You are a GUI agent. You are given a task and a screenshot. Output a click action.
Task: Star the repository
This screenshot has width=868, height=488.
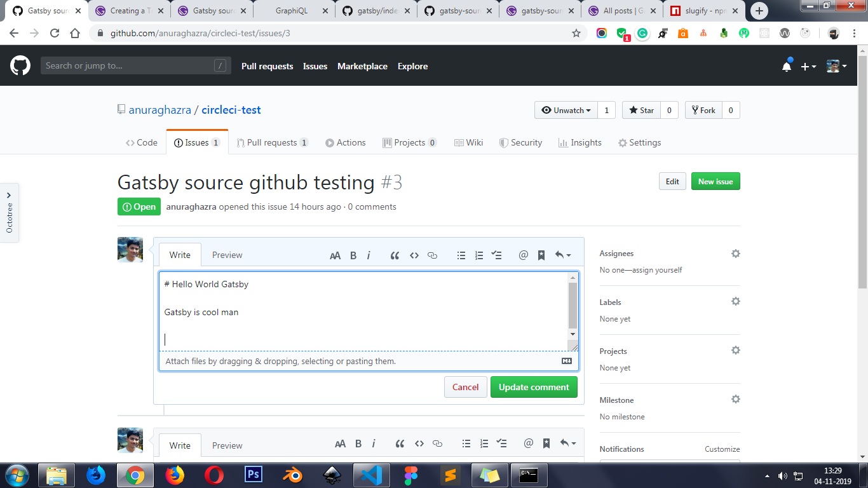[641, 110]
